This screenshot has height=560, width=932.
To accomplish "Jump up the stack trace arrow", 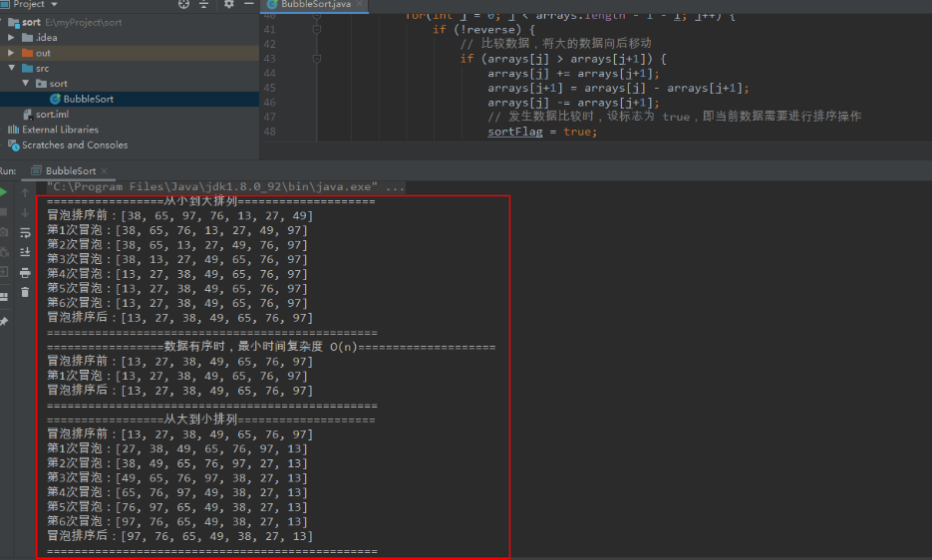I will [25, 192].
